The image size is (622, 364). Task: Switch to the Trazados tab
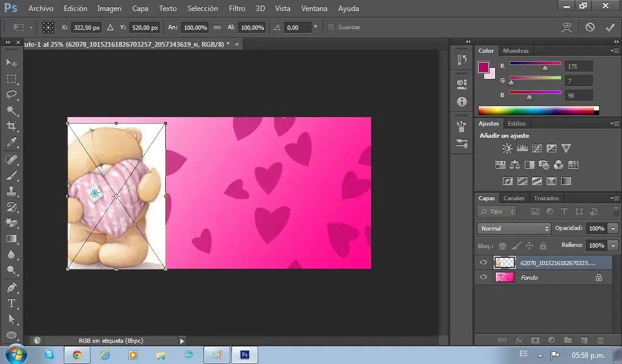(546, 198)
